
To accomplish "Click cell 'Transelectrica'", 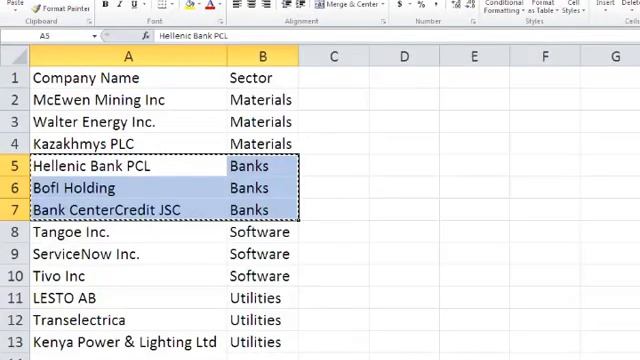I will (128, 320).
